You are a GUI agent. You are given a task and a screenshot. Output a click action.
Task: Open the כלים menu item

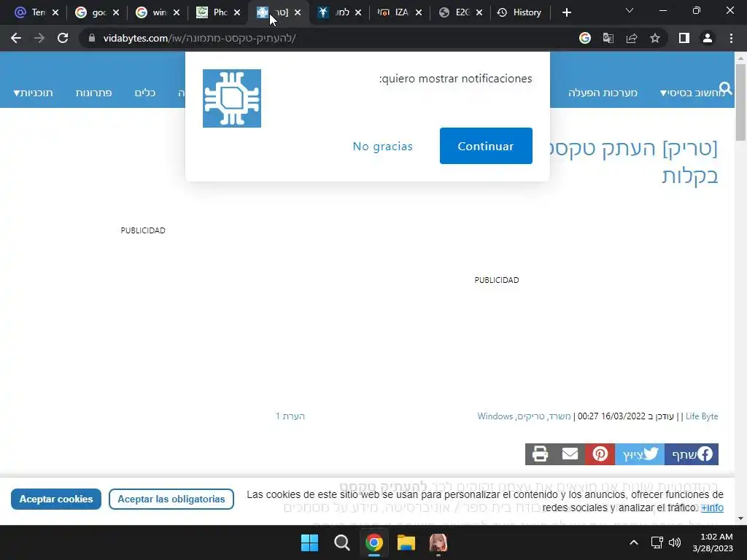point(145,93)
